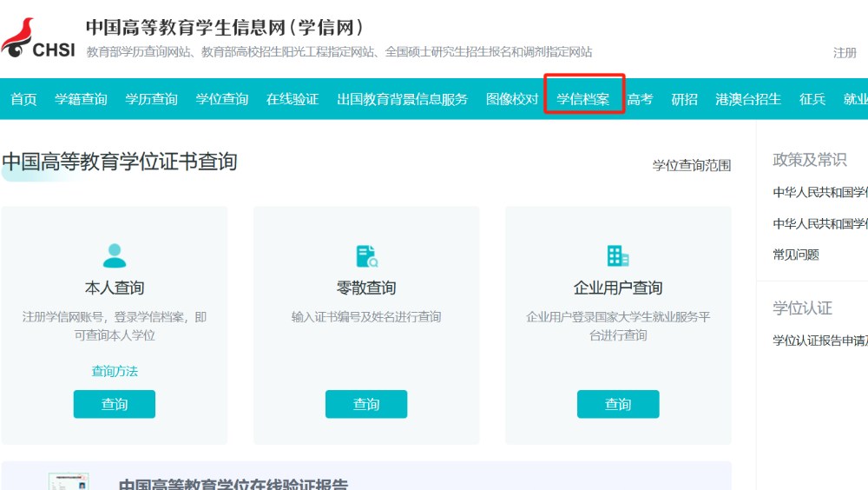868x490 pixels.
Task: Open 在线验证 in the nav bar
Action: [x=293, y=99]
